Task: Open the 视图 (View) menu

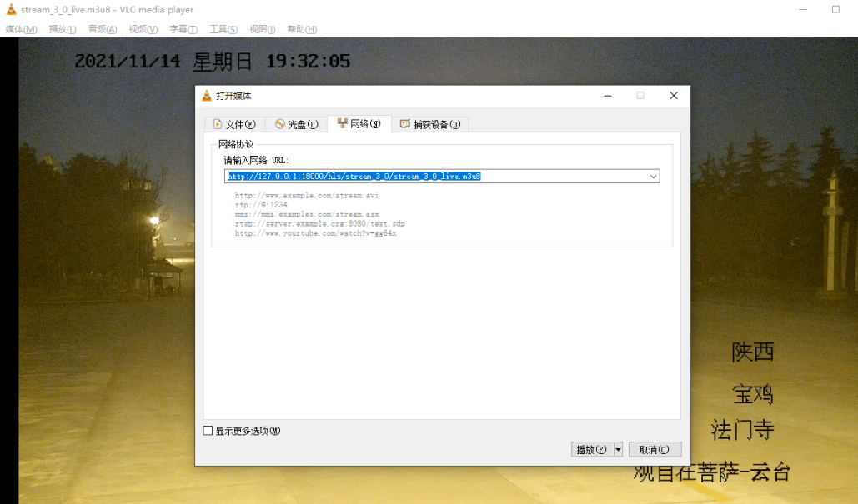Action: click(x=262, y=29)
